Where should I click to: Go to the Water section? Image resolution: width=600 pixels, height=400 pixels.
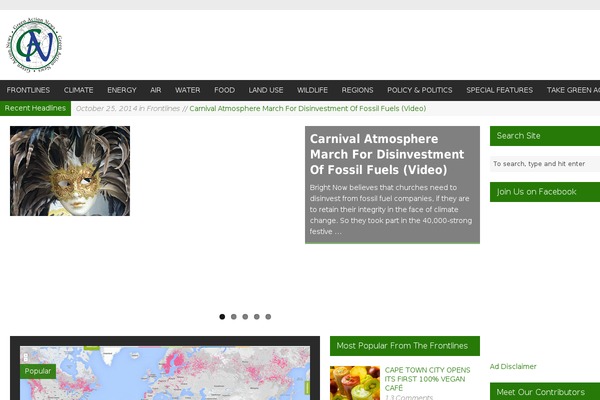click(x=188, y=90)
